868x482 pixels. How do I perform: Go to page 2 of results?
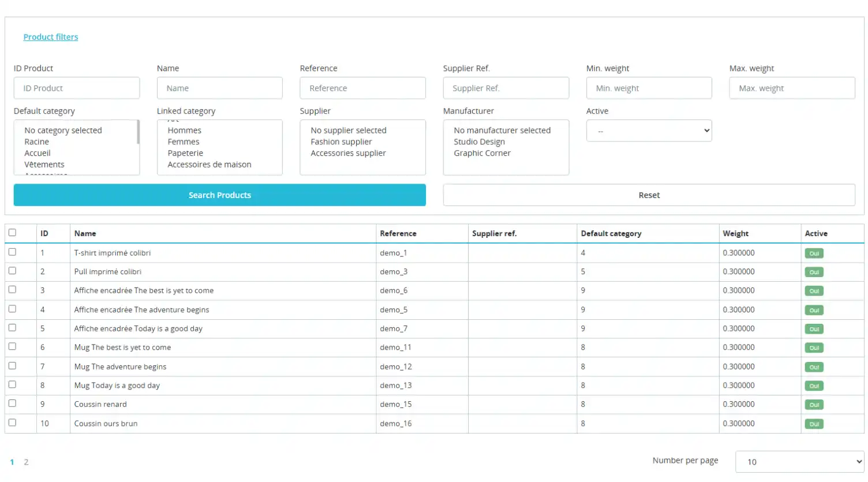point(26,462)
